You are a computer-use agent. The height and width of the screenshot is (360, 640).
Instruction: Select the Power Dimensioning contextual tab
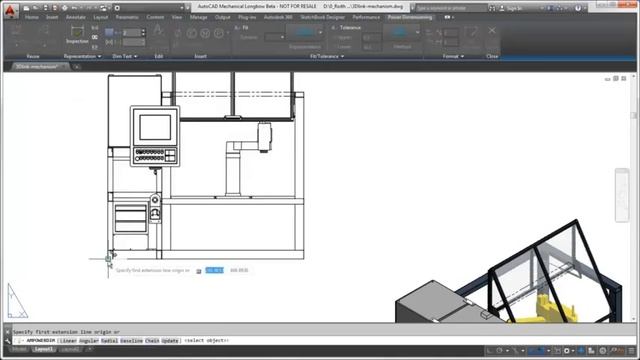(410, 17)
